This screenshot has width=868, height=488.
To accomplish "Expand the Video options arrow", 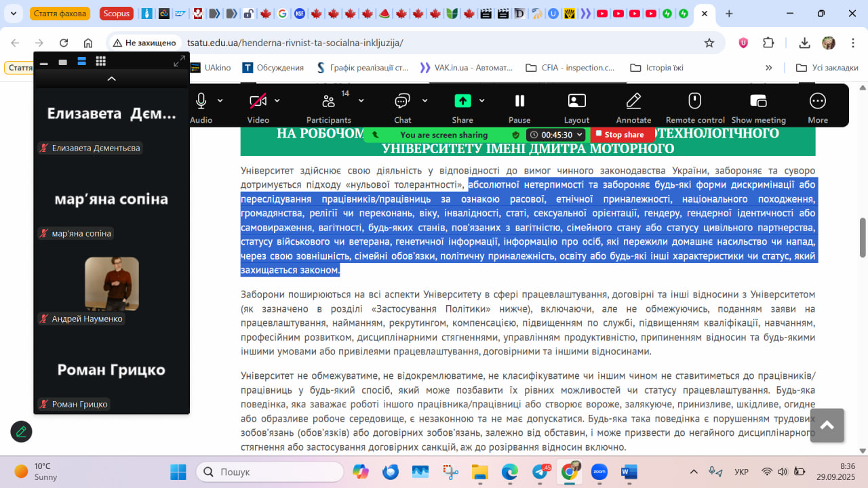I will point(277,101).
